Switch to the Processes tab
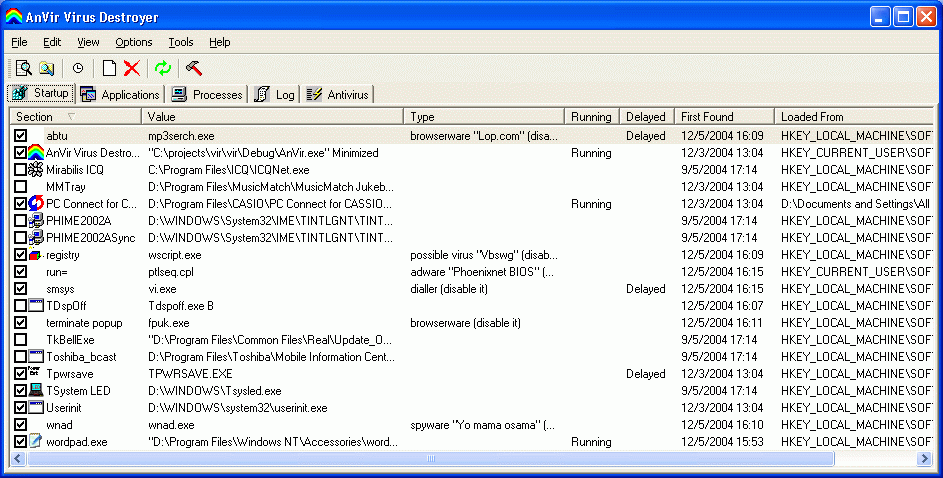The width and height of the screenshot is (943, 478). tap(207, 94)
